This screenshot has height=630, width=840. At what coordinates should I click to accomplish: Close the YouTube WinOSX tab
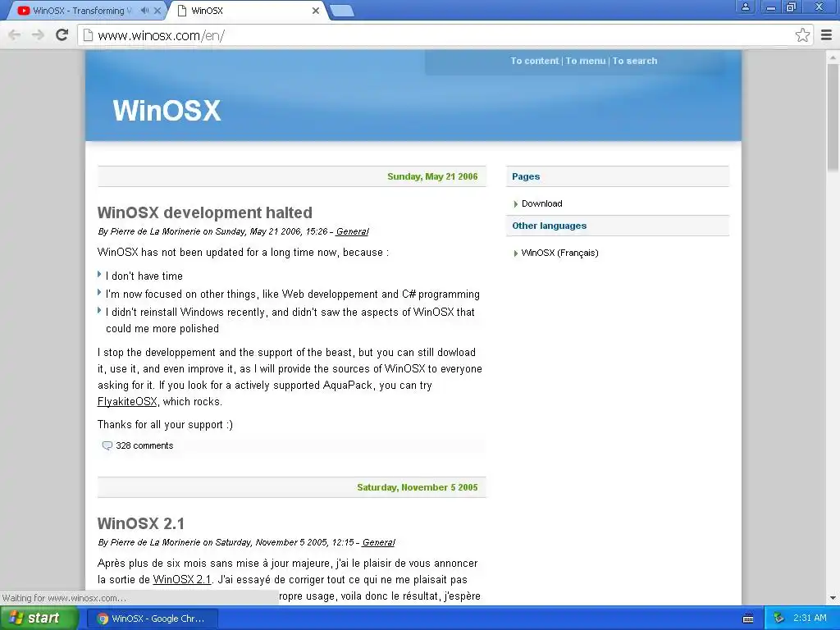pos(157,11)
